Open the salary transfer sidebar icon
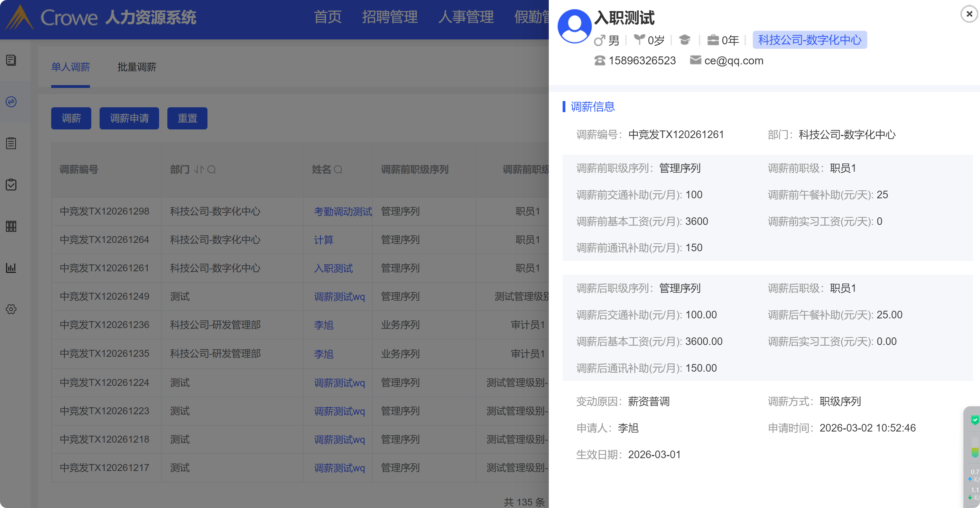 pyautogui.click(x=11, y=102)
